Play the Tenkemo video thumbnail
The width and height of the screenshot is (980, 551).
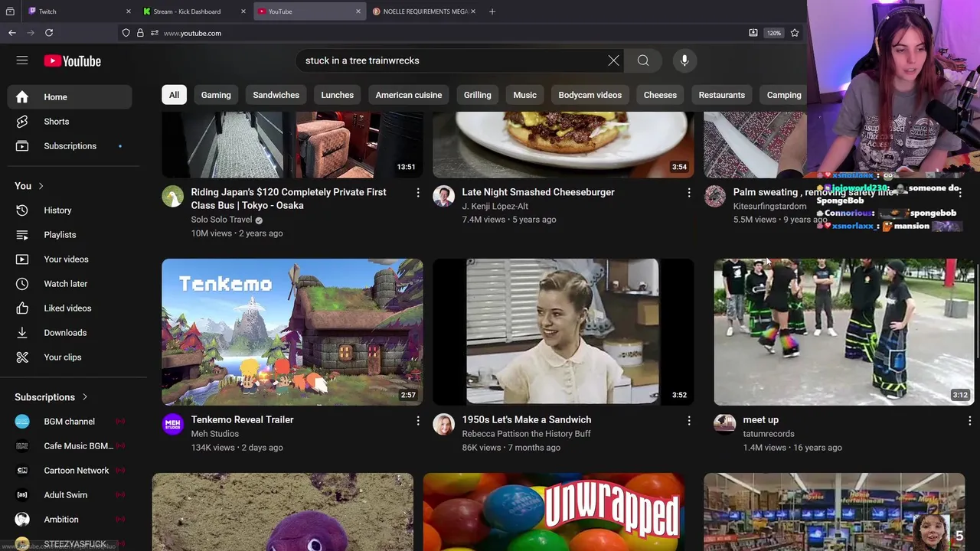click(x=292, y=332)
